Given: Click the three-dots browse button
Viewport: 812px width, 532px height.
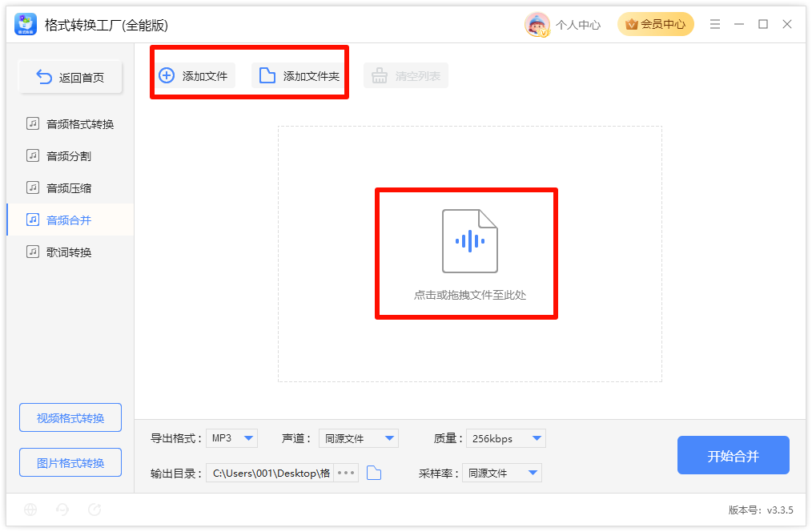Looking at the screenshot, I should pyautogui.click(x=346, y=473).
